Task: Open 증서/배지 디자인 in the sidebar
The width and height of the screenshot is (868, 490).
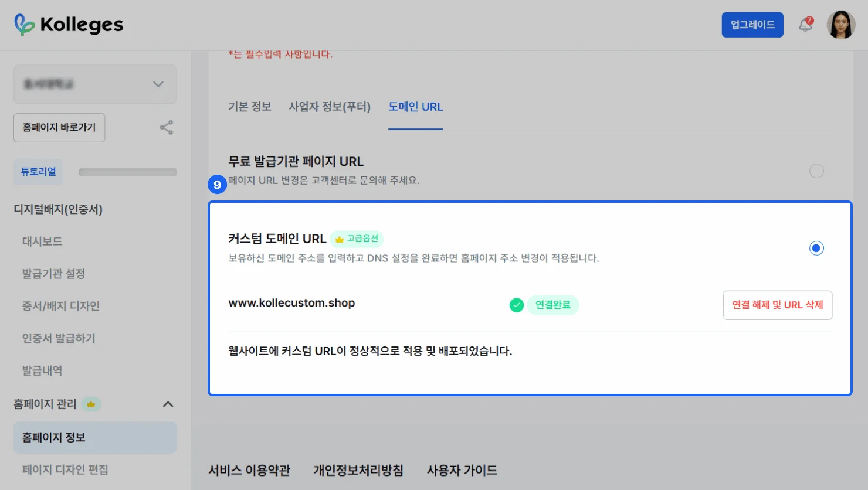Action: (x=61, y=306)
